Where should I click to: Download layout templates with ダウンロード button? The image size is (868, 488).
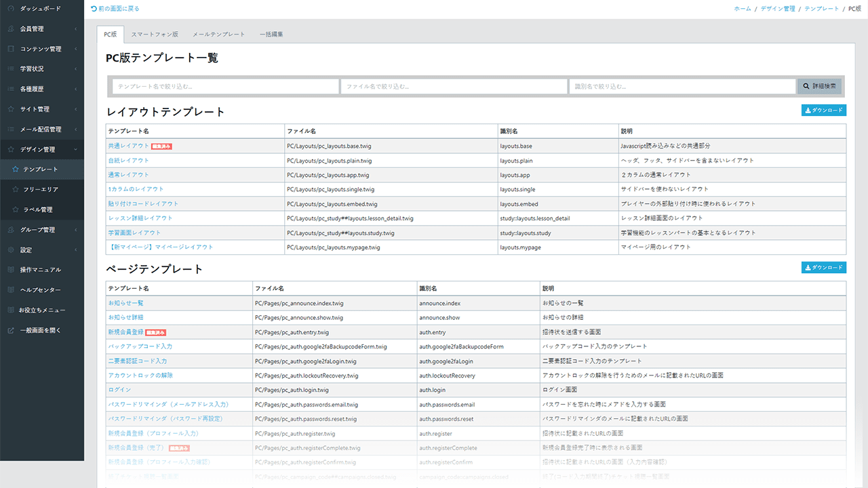(823, 110)
